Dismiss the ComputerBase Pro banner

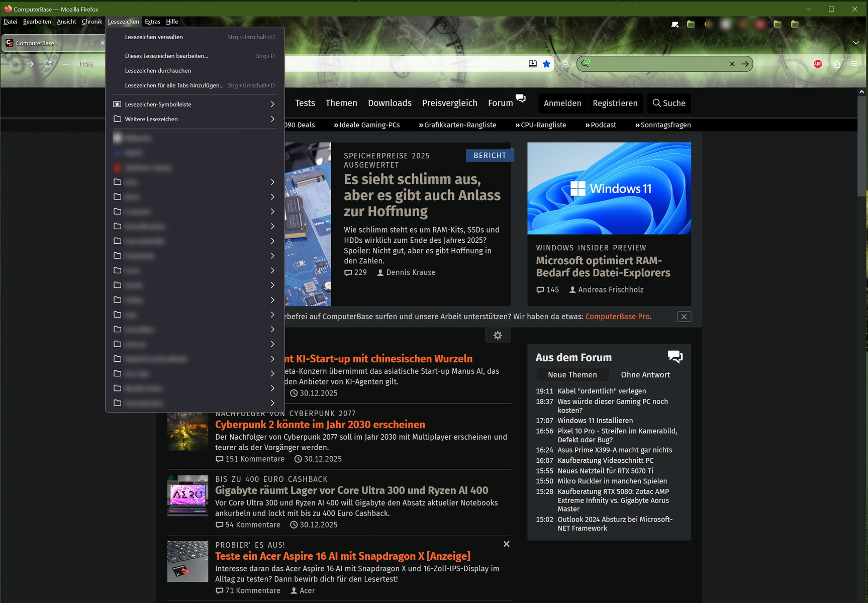pyautogui.click(x=684, y=317)
